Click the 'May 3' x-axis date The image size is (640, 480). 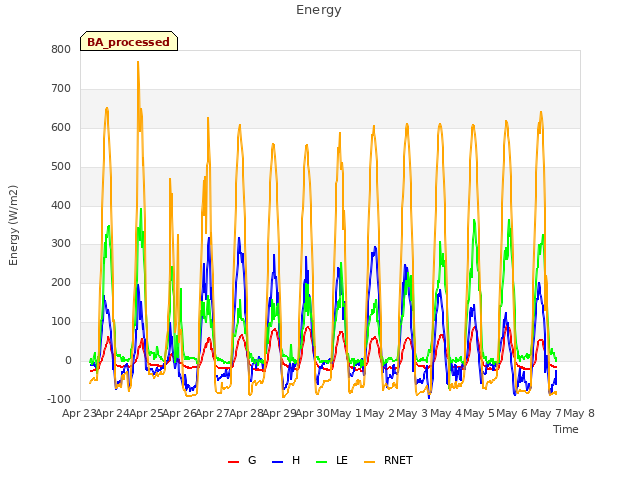[x=413, y=413]
